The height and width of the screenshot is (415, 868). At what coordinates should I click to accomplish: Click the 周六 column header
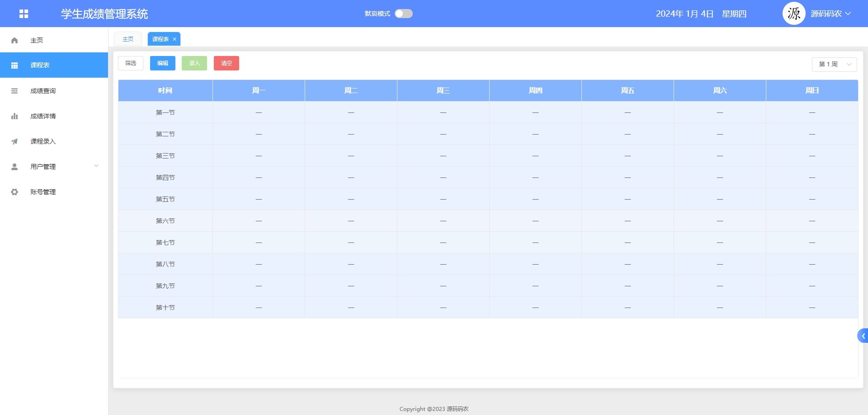[720, 91]
